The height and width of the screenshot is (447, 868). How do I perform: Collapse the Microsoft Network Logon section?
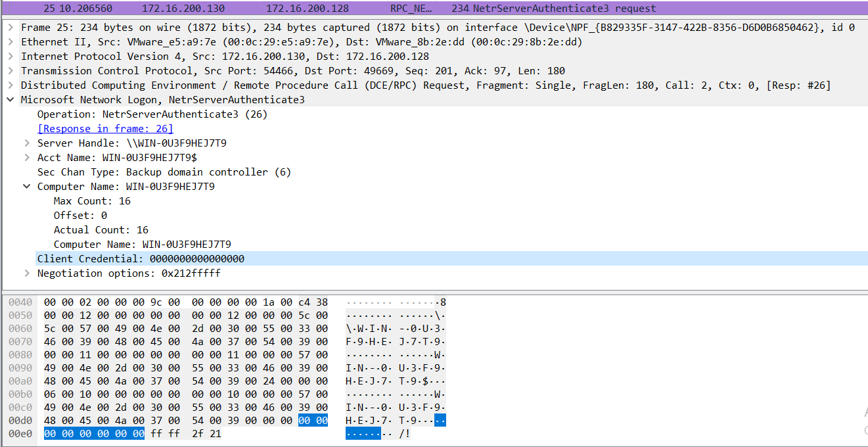point(11,100)
